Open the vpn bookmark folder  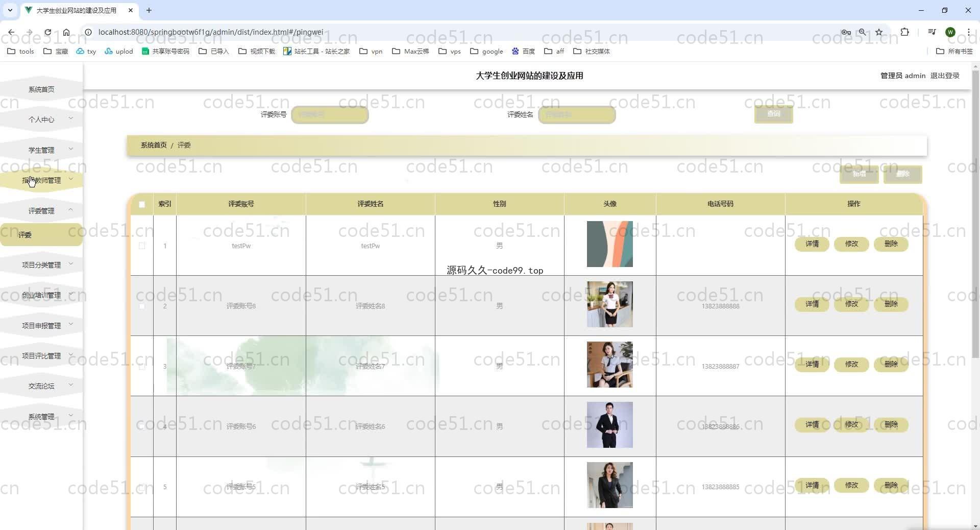(371, 51)
